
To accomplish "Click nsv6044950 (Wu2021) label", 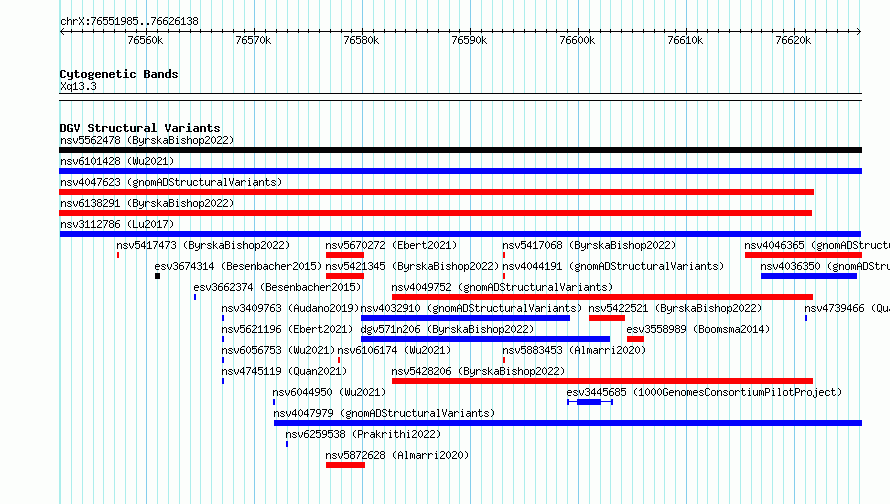I will (329, 392).
